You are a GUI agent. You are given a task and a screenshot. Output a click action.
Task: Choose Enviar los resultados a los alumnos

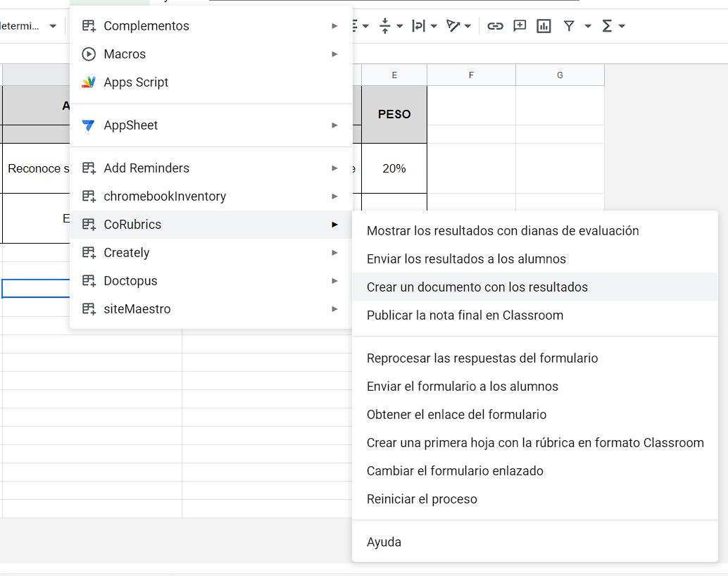tap(535, 258)
